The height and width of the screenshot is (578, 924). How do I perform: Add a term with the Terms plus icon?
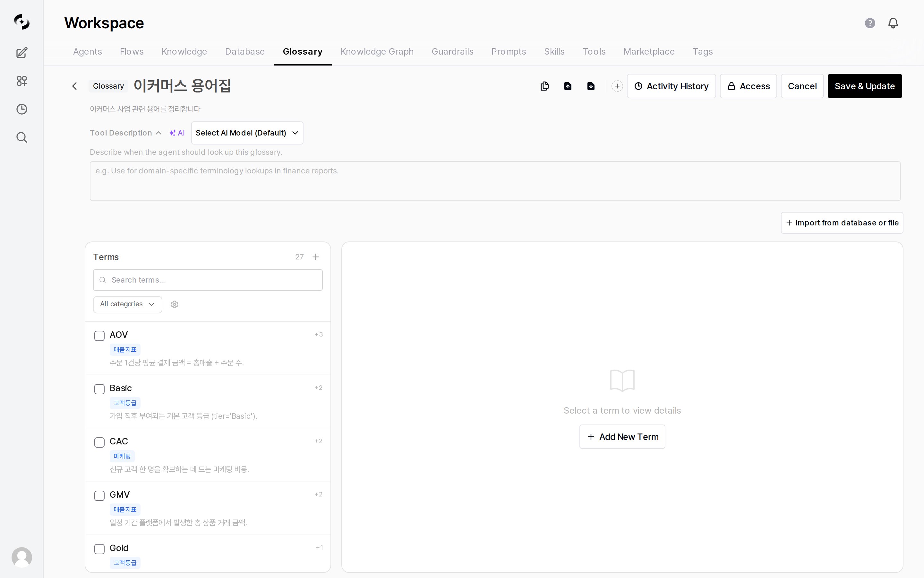(315, 257)
